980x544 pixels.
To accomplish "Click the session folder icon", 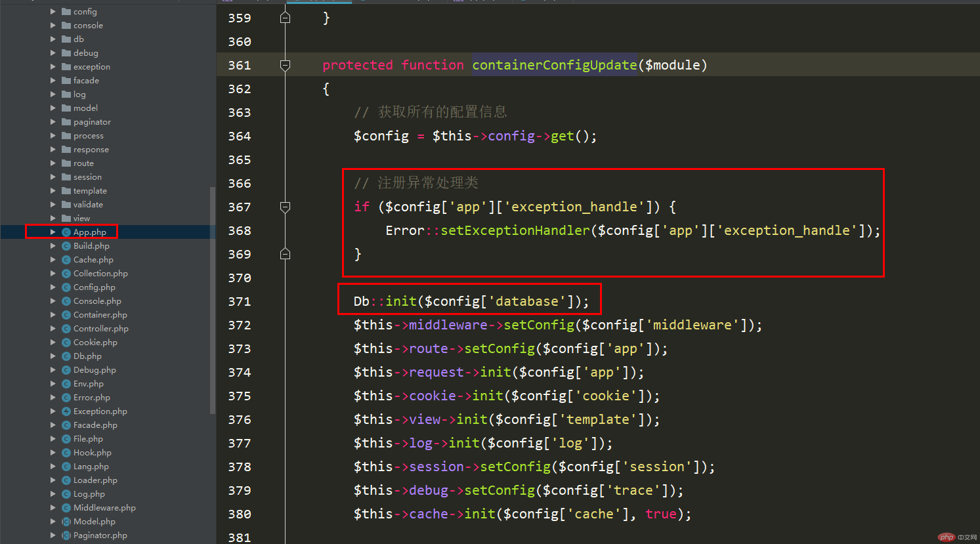I will pyautogui.click(x=66, y=177).
